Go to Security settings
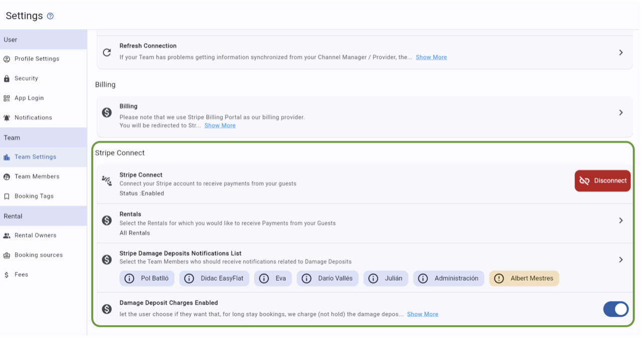644x352 pixels. 44,79
